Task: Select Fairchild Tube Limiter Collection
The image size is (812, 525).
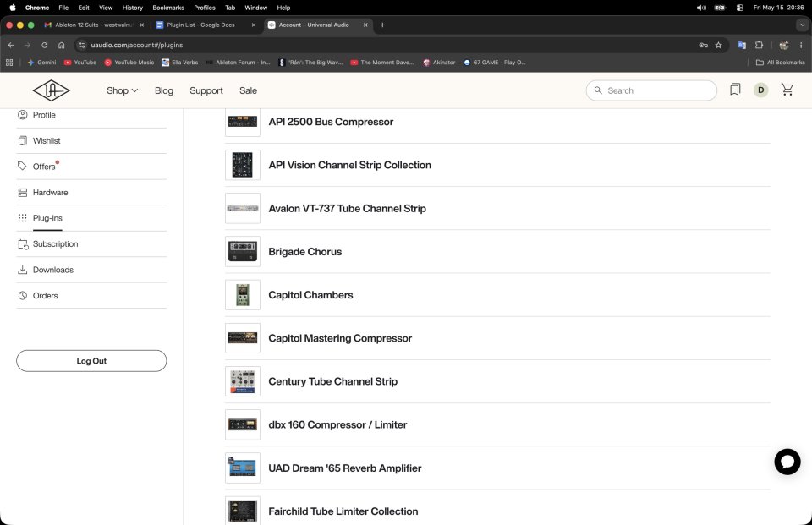Action: click(x=343, y=511)
